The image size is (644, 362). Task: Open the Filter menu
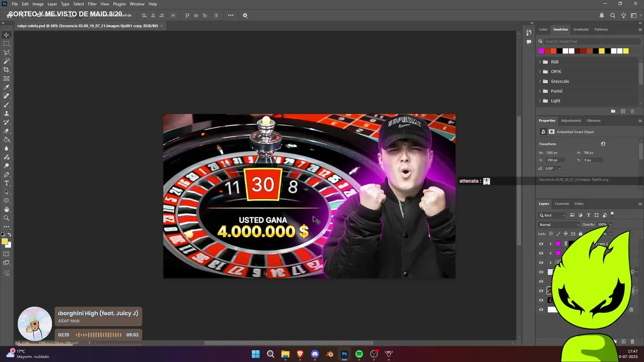tap(92, 4)
